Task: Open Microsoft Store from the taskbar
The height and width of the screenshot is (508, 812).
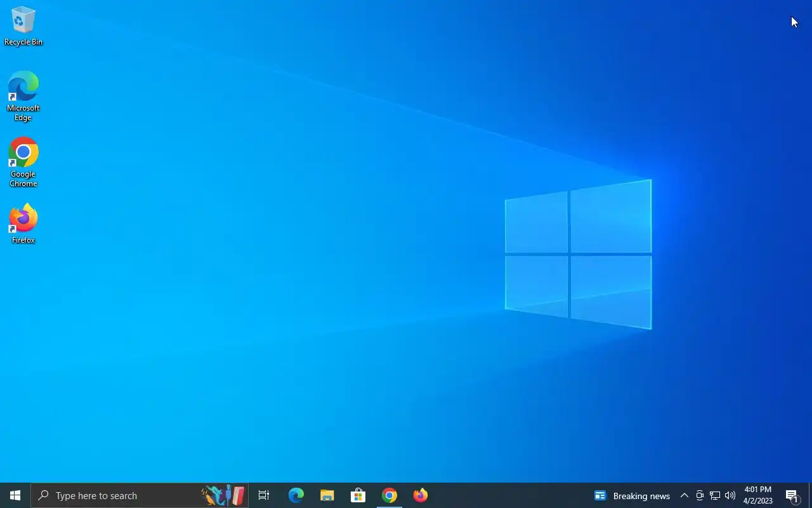Action: coord(358,495)
